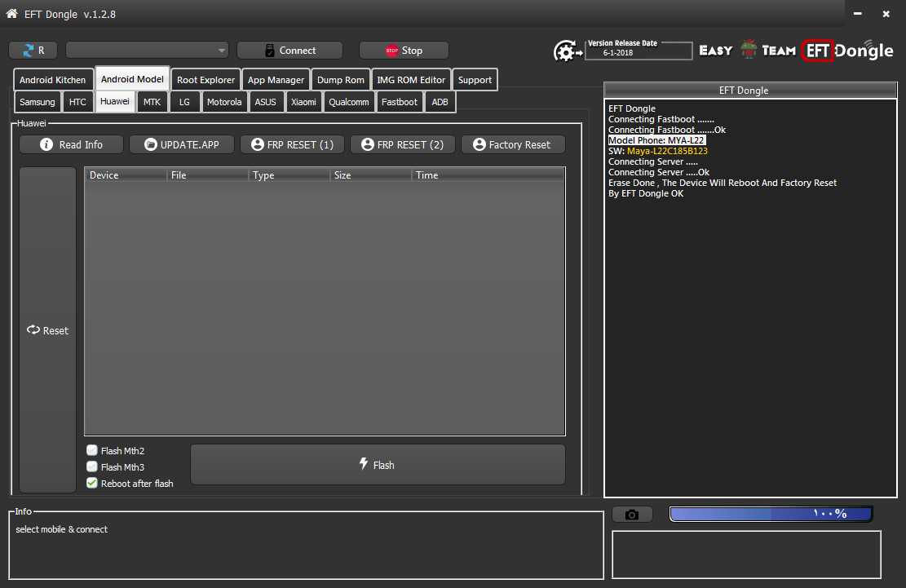Click the FRP RESET (2) button
906x588 pixels.
click(x=402, y=144)
